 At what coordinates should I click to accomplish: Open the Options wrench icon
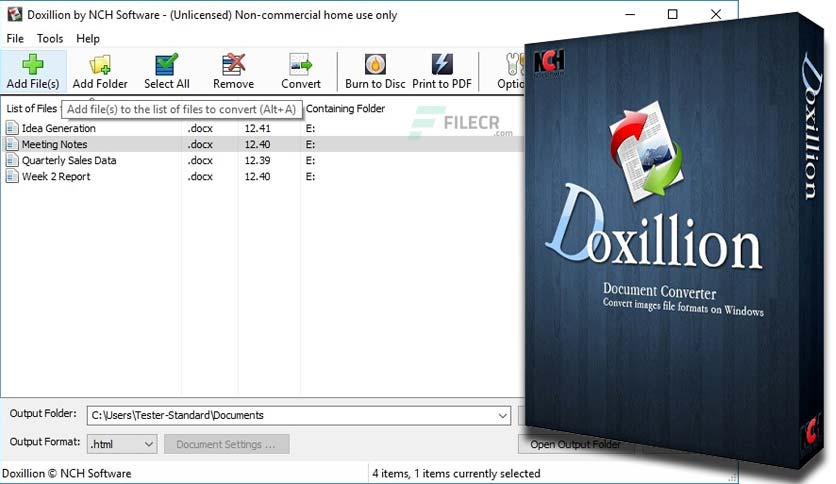click(515, 64)
